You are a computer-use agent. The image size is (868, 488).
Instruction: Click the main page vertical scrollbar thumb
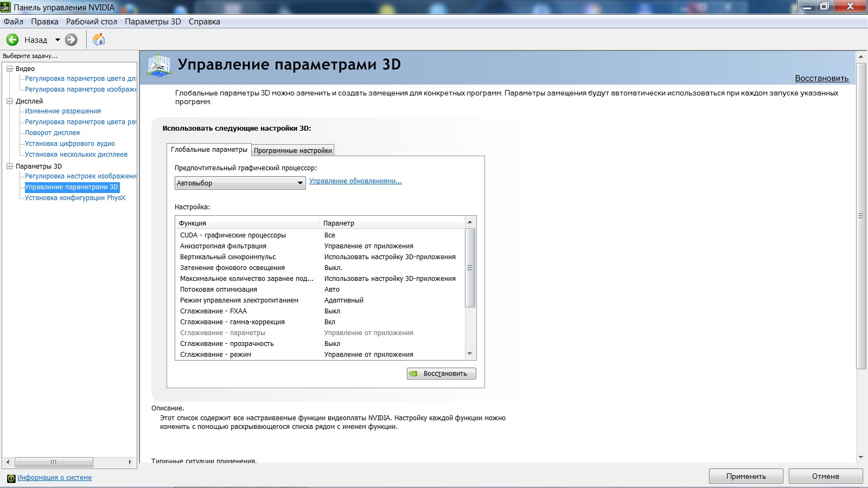coord(860,216)
